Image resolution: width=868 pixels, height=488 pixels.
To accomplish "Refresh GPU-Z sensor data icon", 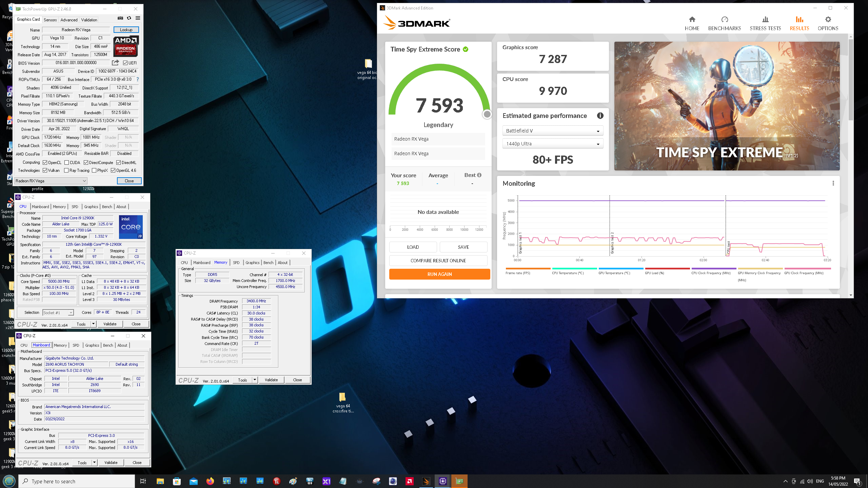I will pyautogui.click(x=129, y=18).
